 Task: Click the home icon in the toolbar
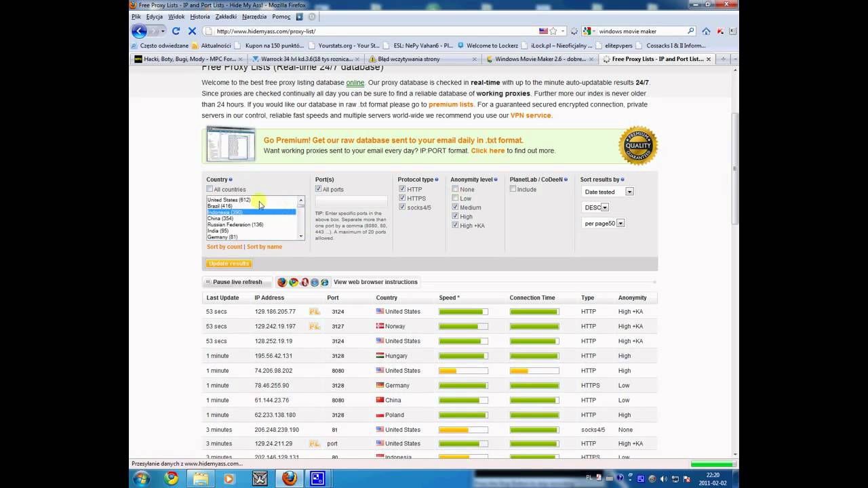click(x=706, y=30)
